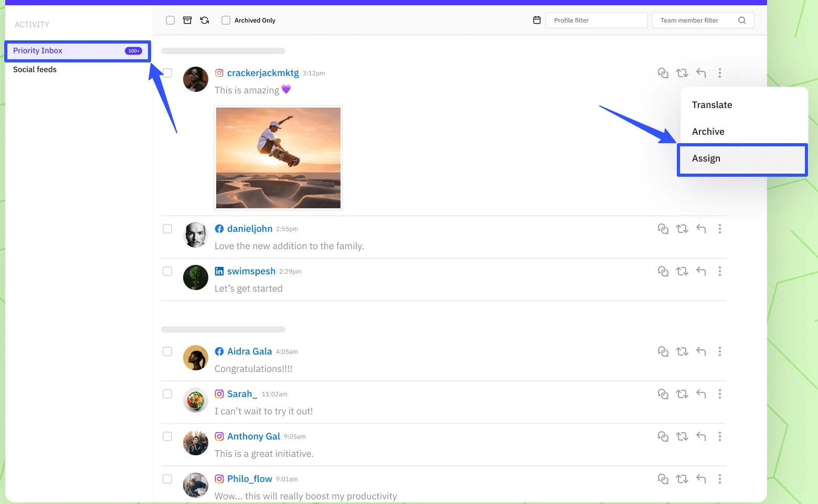
Task: Open the Social feeds section
Action: 35,69
